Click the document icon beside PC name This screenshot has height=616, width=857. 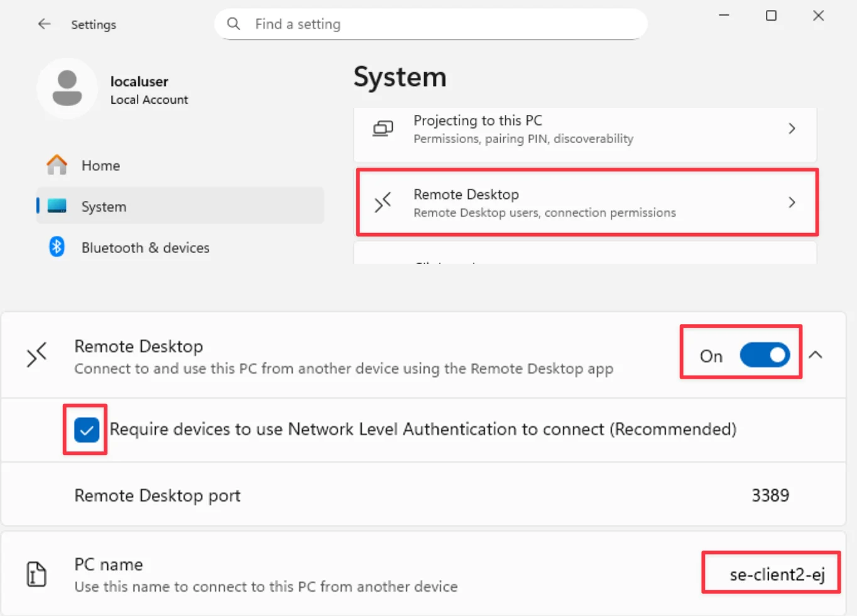[36, 573]
